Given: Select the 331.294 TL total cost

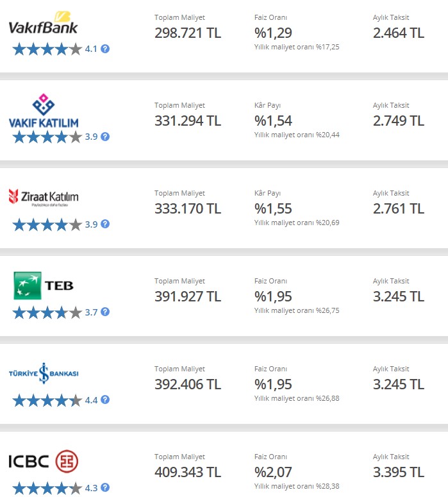Looking at the screenshot, I should (x=188, y=121).
